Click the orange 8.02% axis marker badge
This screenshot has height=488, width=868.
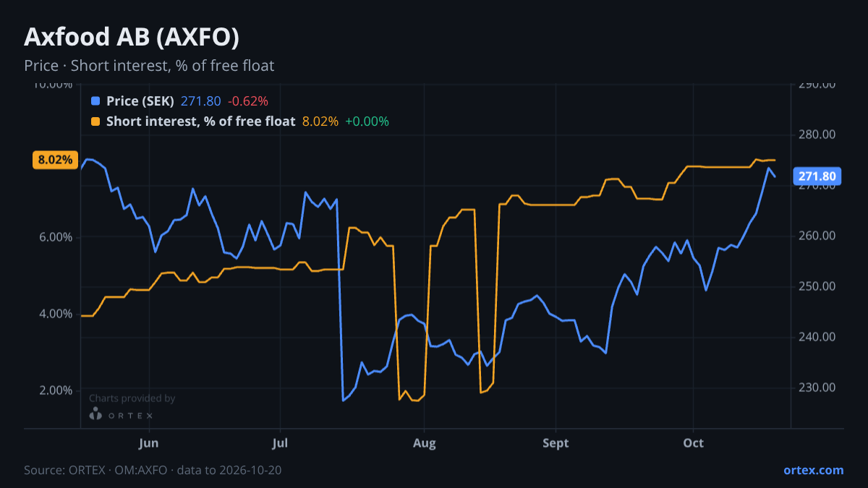[x=56, y=160]
